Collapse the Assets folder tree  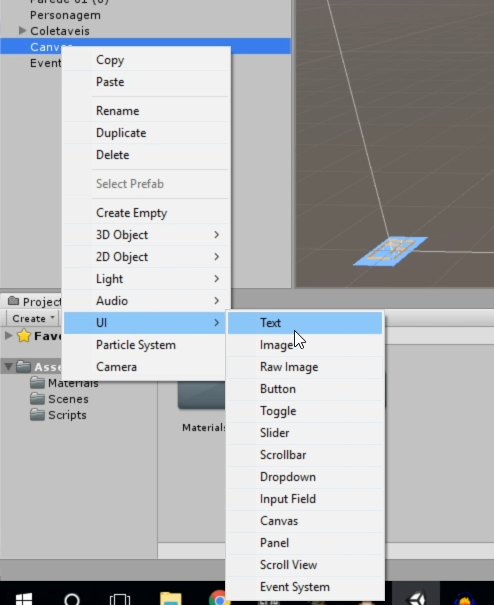coord(8,366)
